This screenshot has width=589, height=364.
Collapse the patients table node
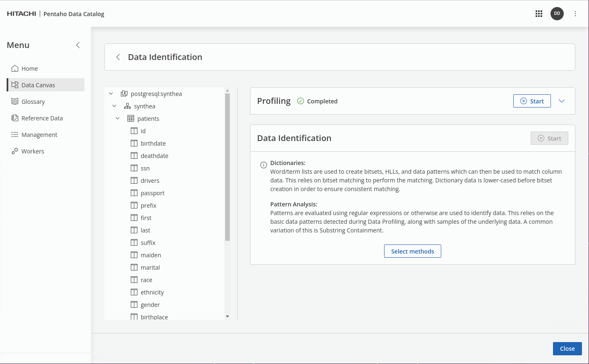[x=118, y=118]
